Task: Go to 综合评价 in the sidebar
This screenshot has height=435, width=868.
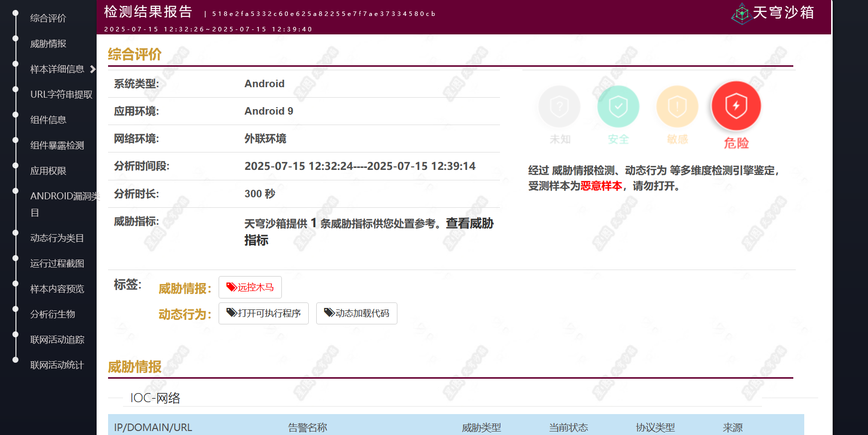Action: click(x=48, y=18)
